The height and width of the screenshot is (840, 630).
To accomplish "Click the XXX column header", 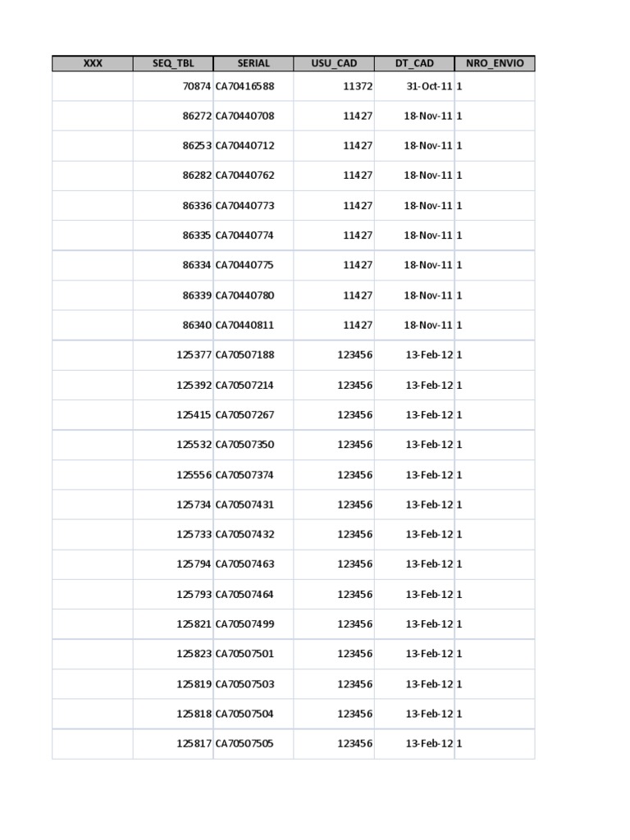I will [x=93, y=63].
